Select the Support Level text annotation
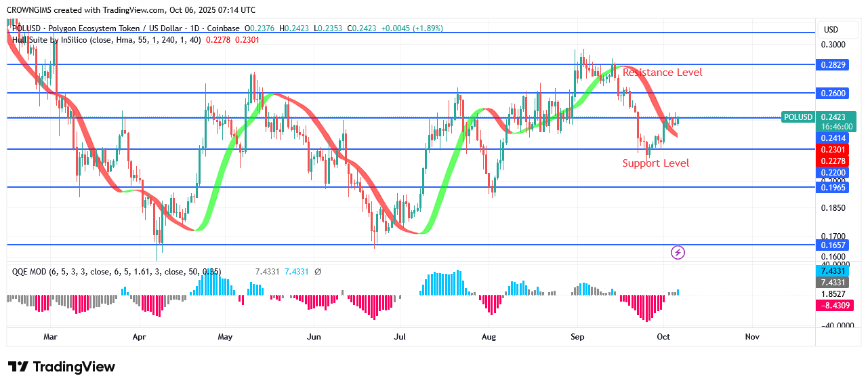Screen dimensions: 868x387 (655, 163)
